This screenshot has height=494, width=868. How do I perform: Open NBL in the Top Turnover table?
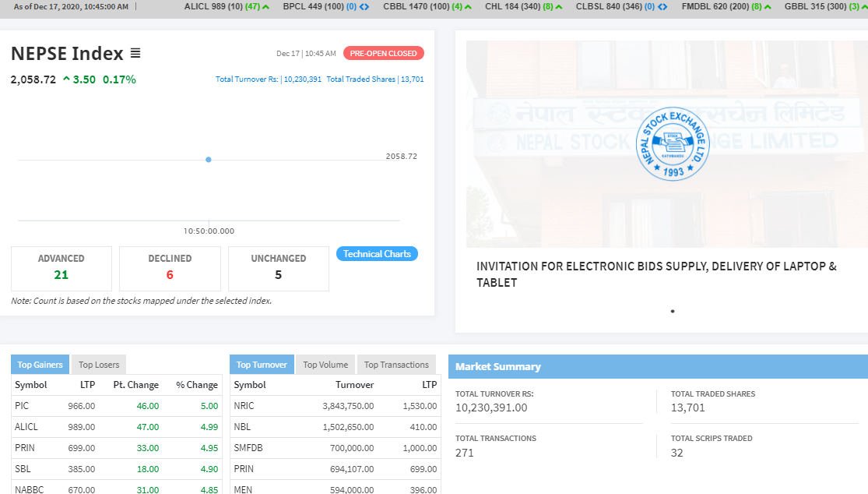[x=242, y=427]
